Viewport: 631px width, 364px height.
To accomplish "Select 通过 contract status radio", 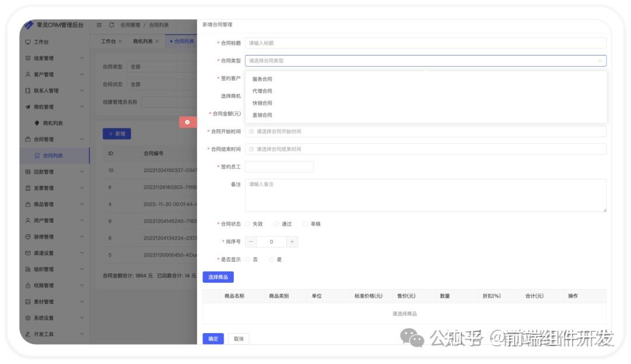I will point(276,224).
